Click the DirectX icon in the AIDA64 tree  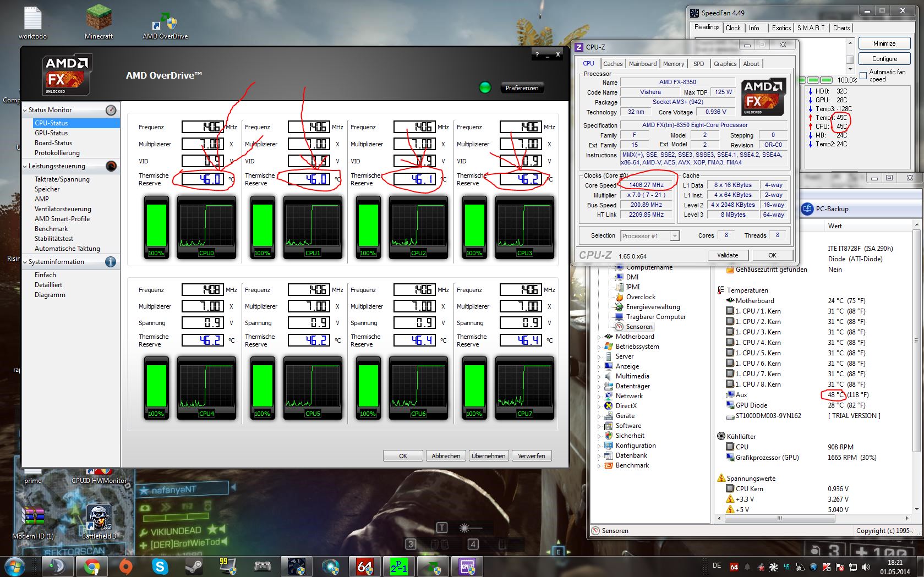coord(608,406)
